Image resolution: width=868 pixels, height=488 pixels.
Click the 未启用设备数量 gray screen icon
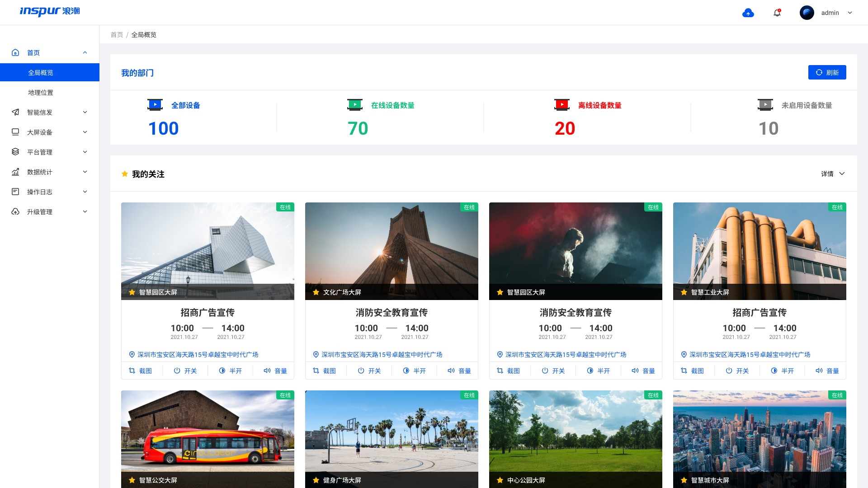pos(765,105)
